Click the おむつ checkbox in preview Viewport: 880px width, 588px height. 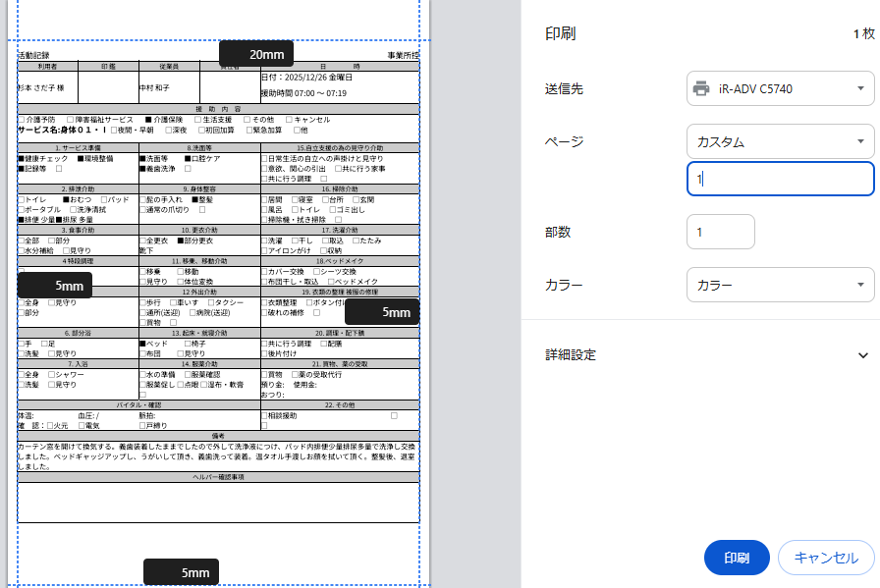point(66,199)
